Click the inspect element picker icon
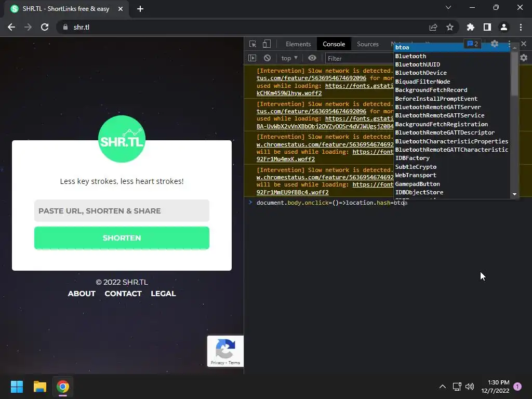 coord(252,44)
